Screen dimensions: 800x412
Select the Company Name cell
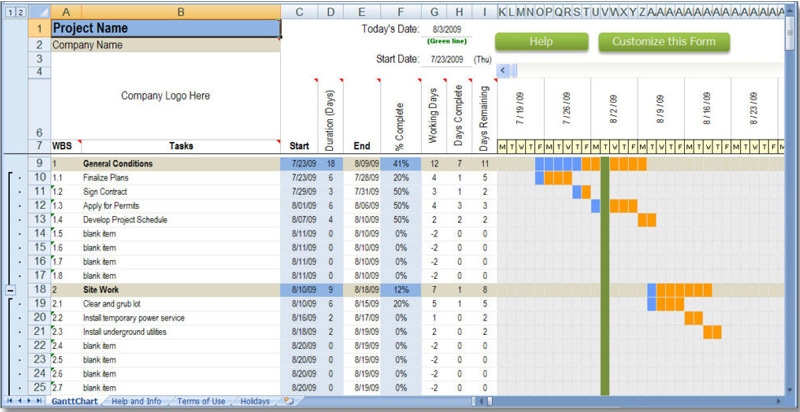[x=166, y=45]
